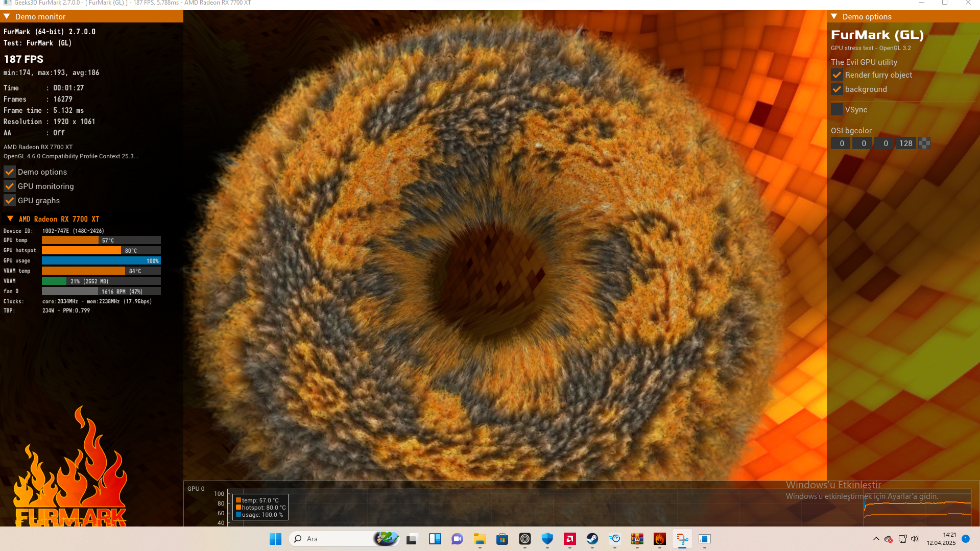Collapse the Demo options panel
The width and height of the screenshot is (980, 551).
tap(834, 17)
